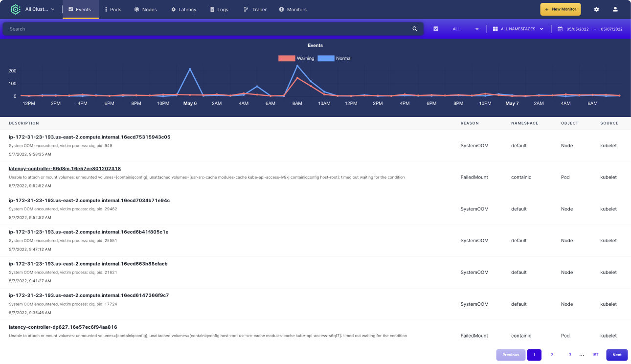Expand the ALL NAMESPACES dropdown
The height and width of the screenshot is (364, 631).
pyautogui.click(x=522, y=29)
